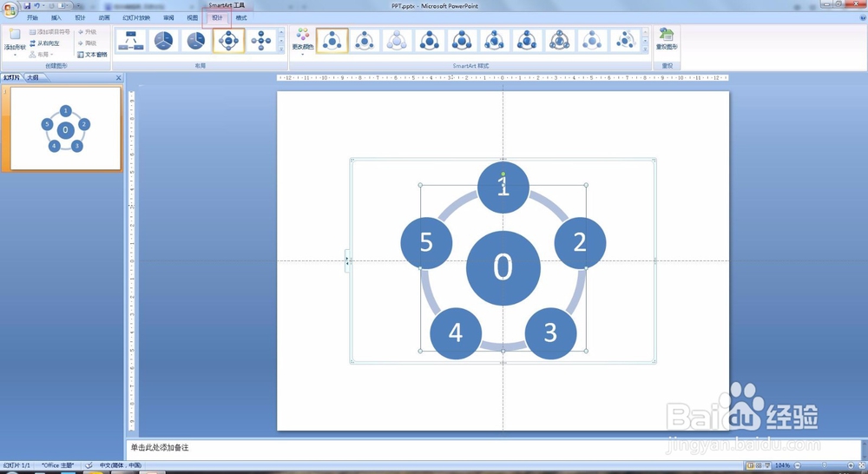Expand the SmartArt styles gallery
Screen dimensions: 868x474
[645, 49]
